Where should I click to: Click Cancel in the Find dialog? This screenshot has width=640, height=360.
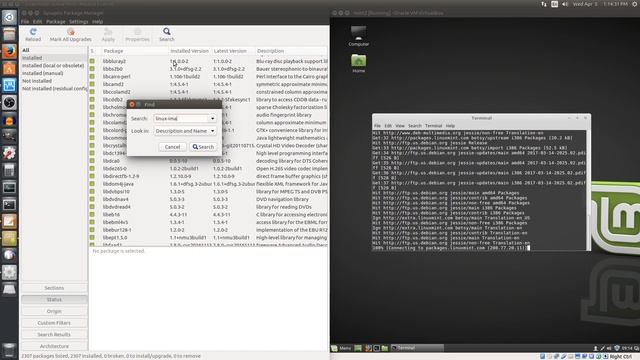tap(172, 147)
